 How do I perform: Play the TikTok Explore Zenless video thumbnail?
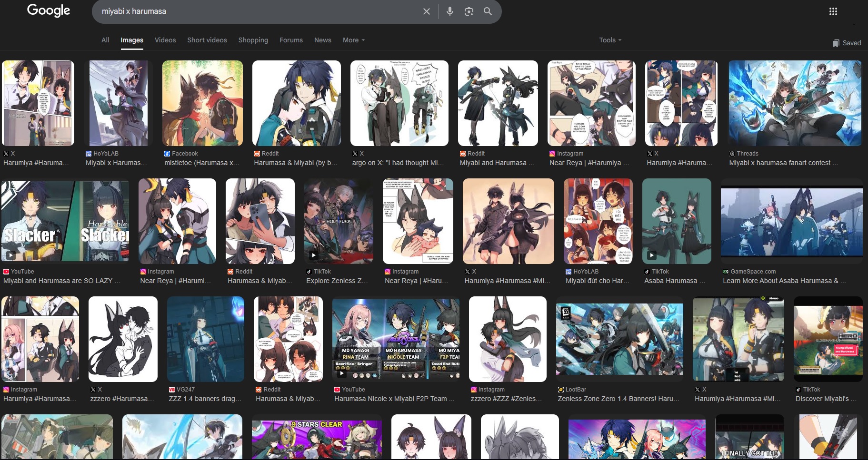339,221
